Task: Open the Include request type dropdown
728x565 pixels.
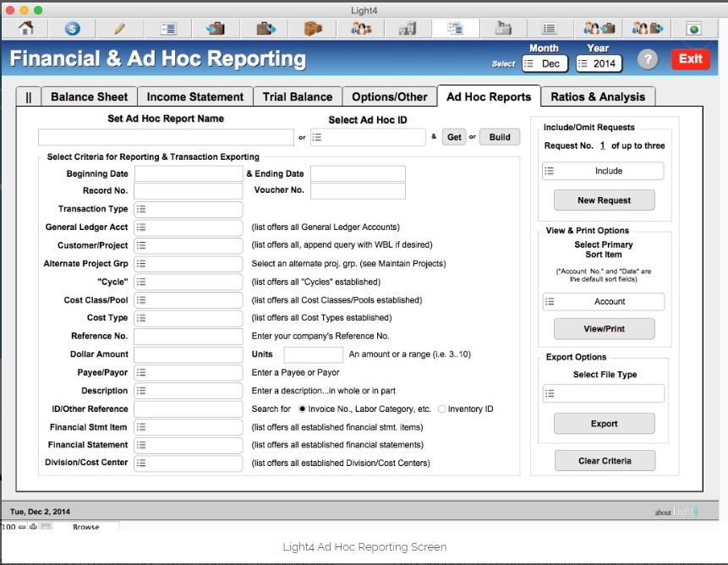Action: pos(603,171)
